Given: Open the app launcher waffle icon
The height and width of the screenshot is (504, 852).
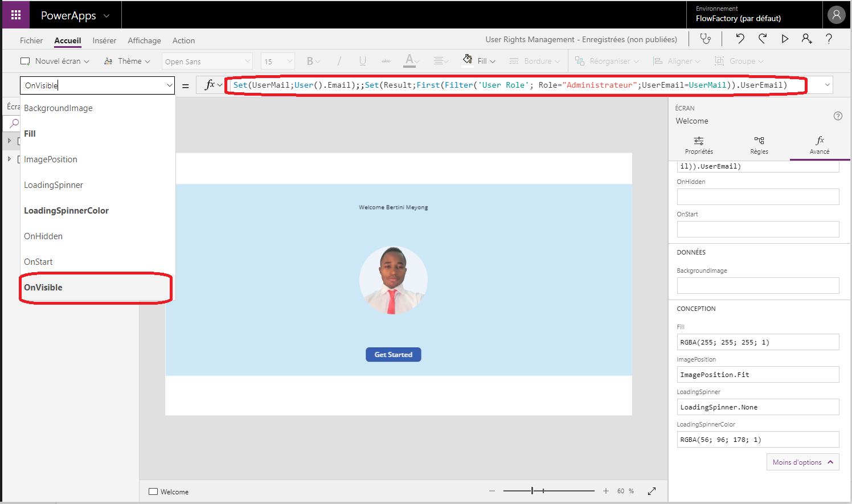Looking at the screenshot, I should 15,15.
